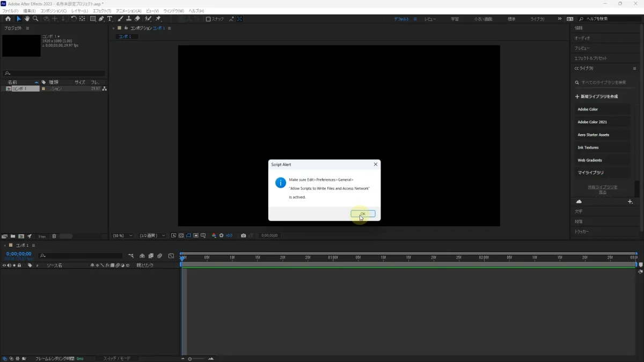Switch to 小さい画面 workspace
Image resolution: width=644 pixels, height=362 pixels.
pyautogui.click(x=482, y=19)
